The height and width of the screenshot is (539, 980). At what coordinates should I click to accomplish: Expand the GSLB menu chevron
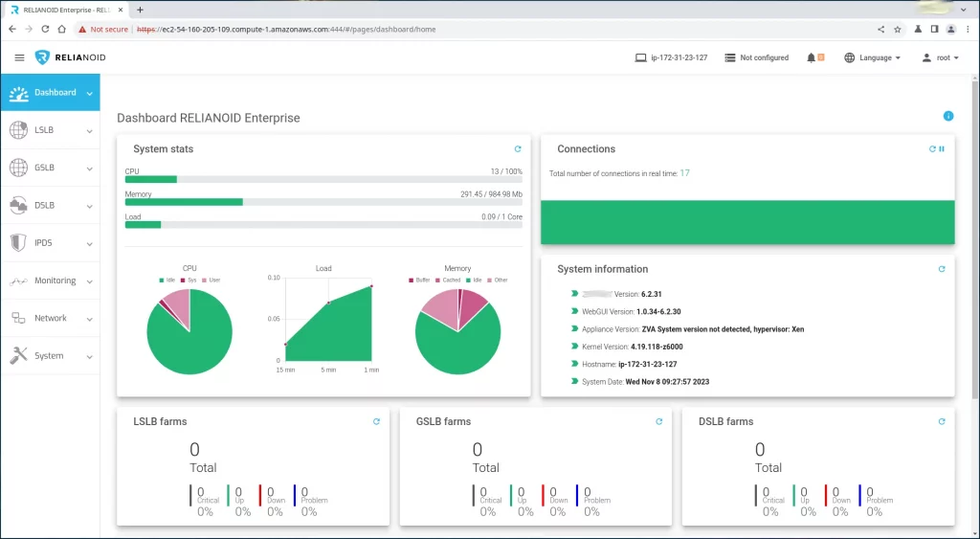(89, 168)
